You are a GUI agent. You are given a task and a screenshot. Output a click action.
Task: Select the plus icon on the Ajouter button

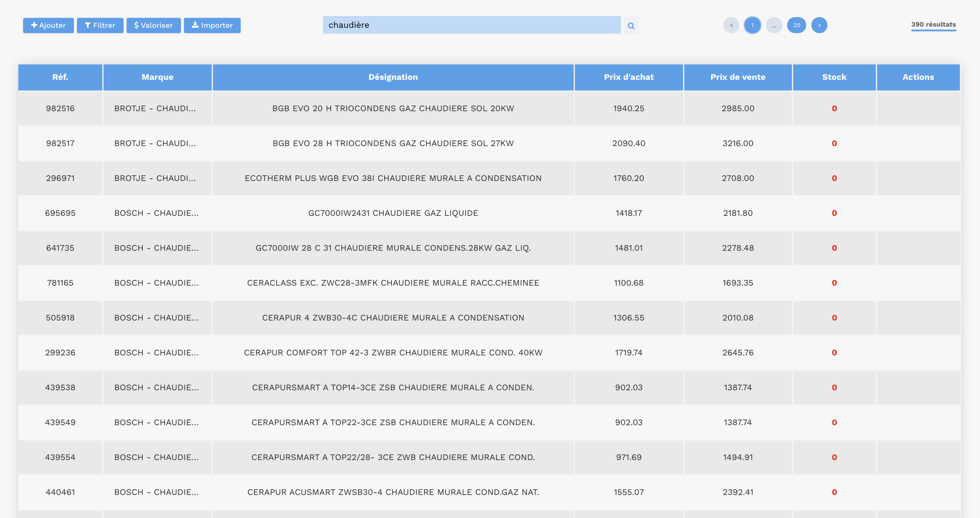point(34,25)
